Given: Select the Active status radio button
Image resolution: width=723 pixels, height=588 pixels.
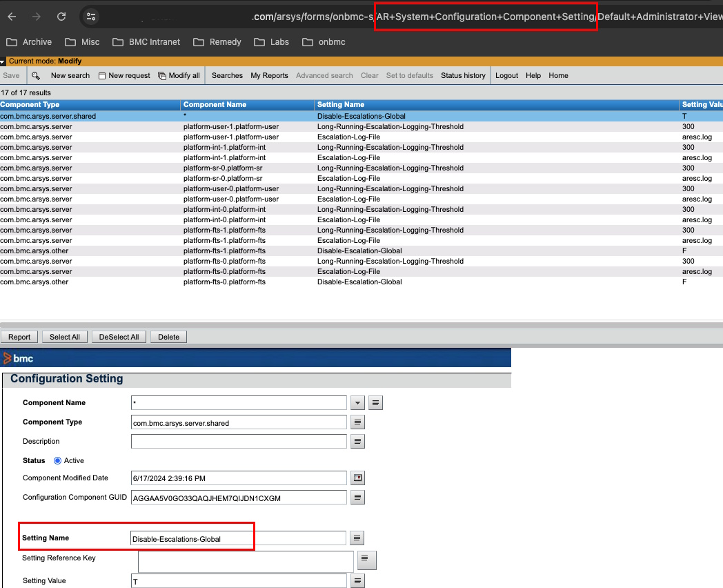Looking at the screenshot, I should (58, 461).
